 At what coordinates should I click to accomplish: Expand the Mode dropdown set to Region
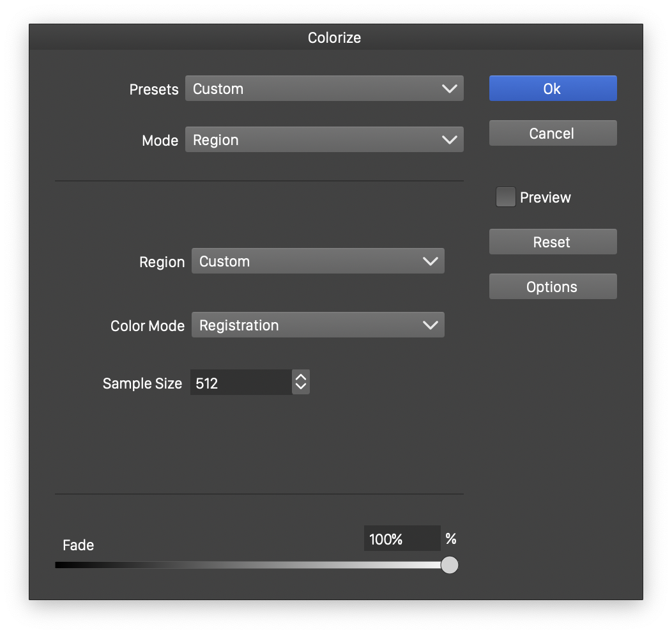(324, 140)
